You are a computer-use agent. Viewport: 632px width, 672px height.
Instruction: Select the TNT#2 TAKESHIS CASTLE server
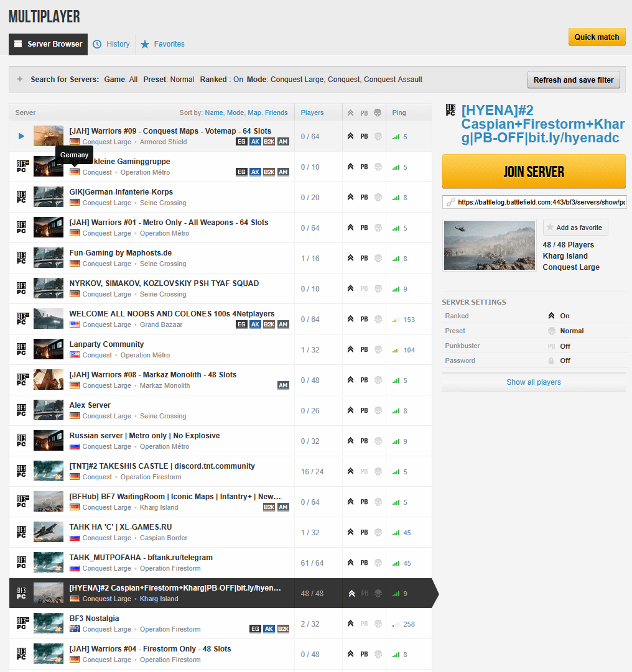tap(220, 471)
